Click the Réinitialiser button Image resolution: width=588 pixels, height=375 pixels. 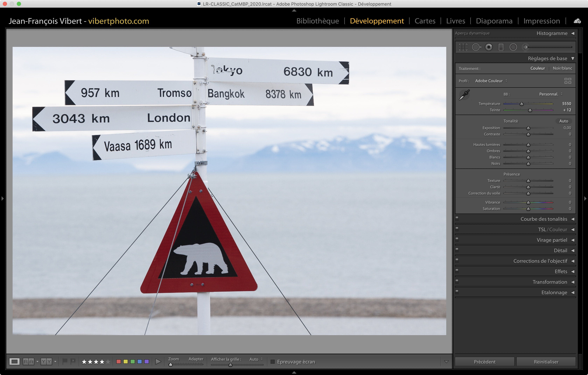(x=546, y=362)
